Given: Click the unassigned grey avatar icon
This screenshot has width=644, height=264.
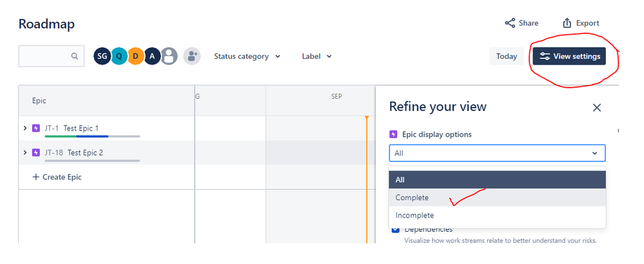Looking at the screenshot, I should [169, 56].
